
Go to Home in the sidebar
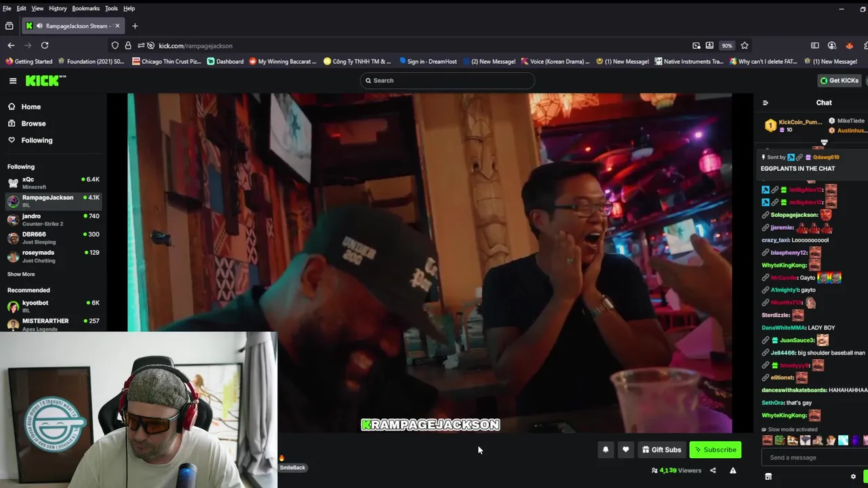point(24,106)
